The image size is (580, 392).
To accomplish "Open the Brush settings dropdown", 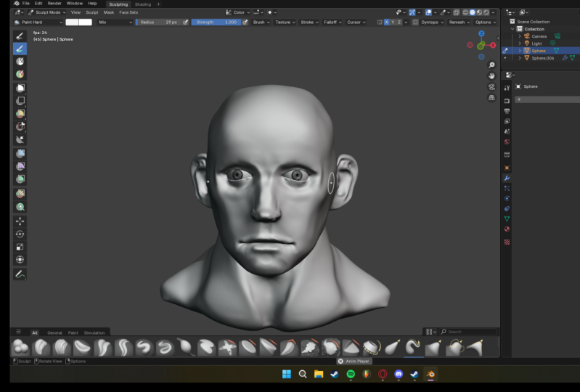I will [261, 23].
